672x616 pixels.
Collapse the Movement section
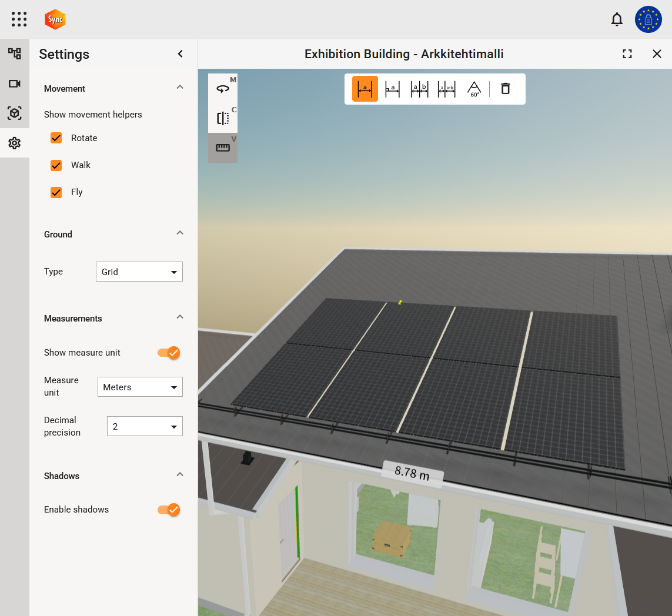coord(180,87)
